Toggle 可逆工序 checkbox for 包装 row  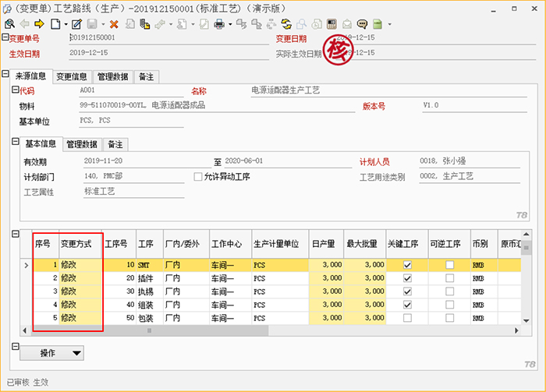449,318
